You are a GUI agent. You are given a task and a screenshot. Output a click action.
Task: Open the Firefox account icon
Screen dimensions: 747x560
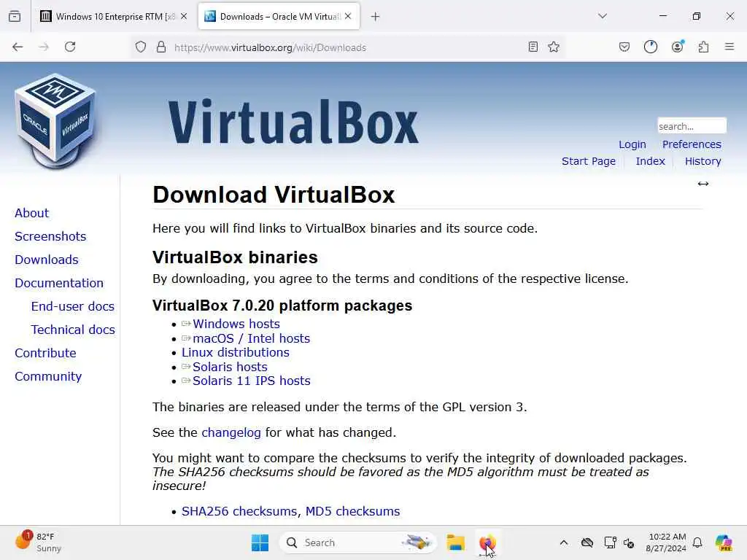[677, 47]
